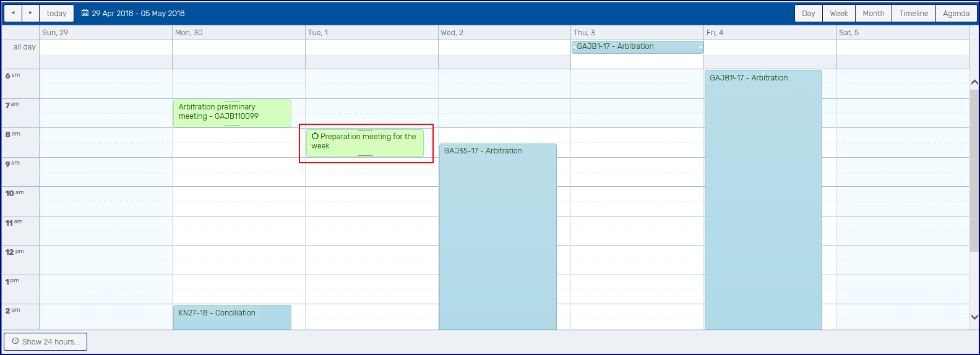Switch to Agenda view
Viewport: 980px width, 355px height.
point(956,13)
